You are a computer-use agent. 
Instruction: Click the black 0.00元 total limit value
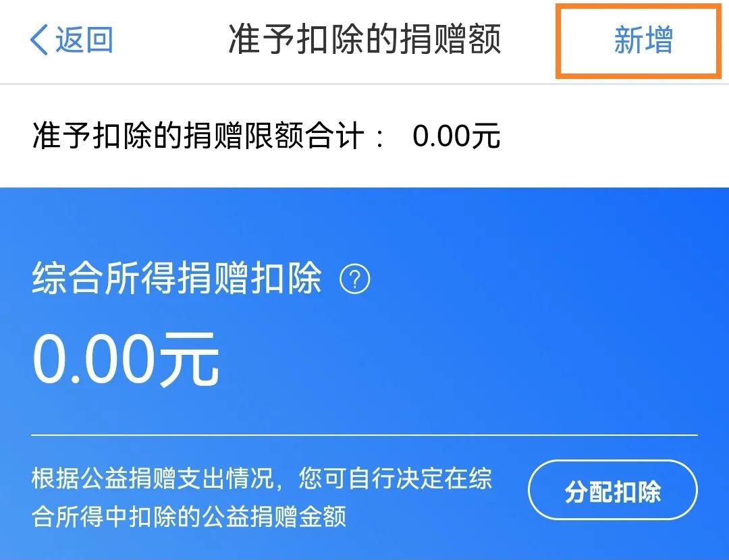coord(456,136)
